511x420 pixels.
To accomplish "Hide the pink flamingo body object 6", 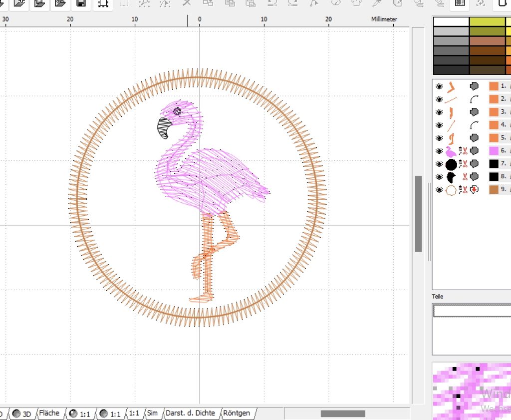I will (439, 151).
